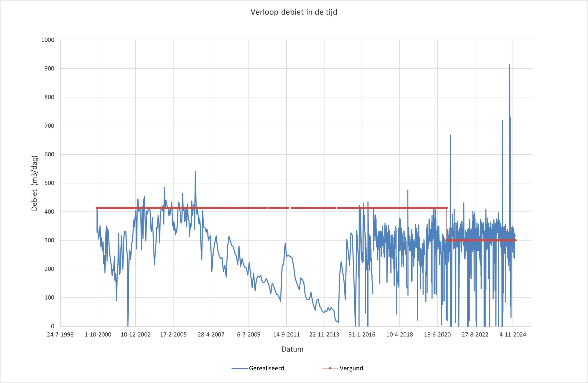The width and height of the screenshot is (588, 383).
Task: Click the date label 24-7-1998
Action: click(60, 335)
